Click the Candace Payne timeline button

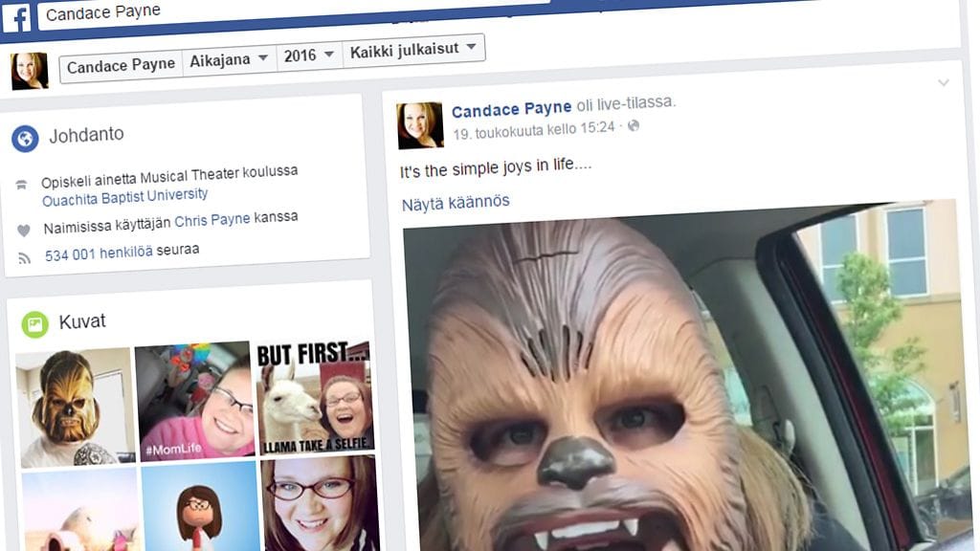point(121,65)
